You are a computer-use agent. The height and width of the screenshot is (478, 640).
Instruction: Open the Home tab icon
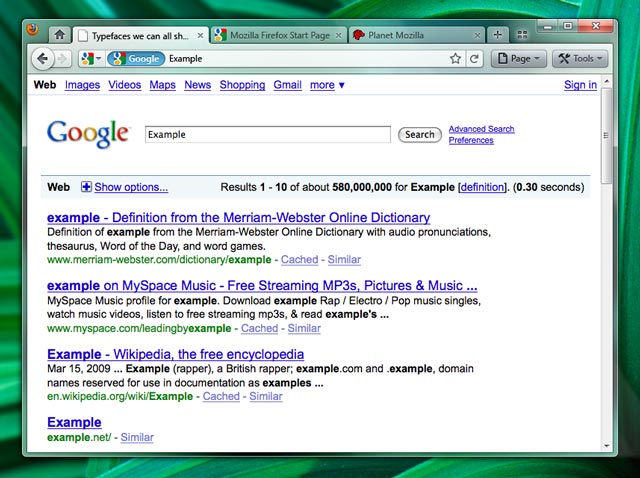point(60,35)
